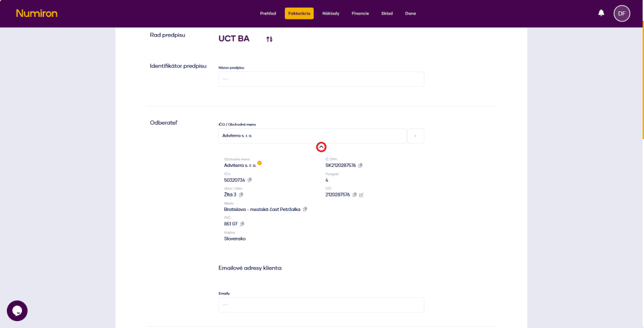Viewport: 644px width, 328px height.
Task: Copy the IČ DPH SK2120287576
Action: 360,166
